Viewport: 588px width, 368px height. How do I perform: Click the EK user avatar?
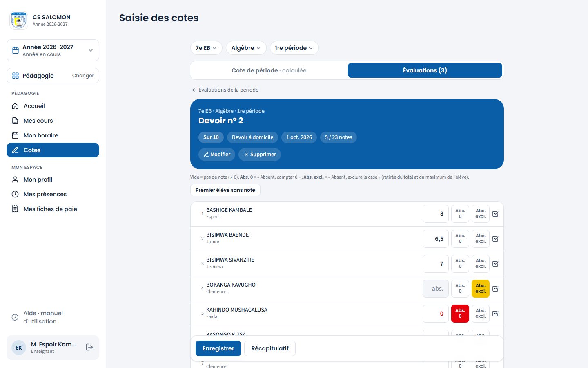pyautogui.click(x=19, y=348)
